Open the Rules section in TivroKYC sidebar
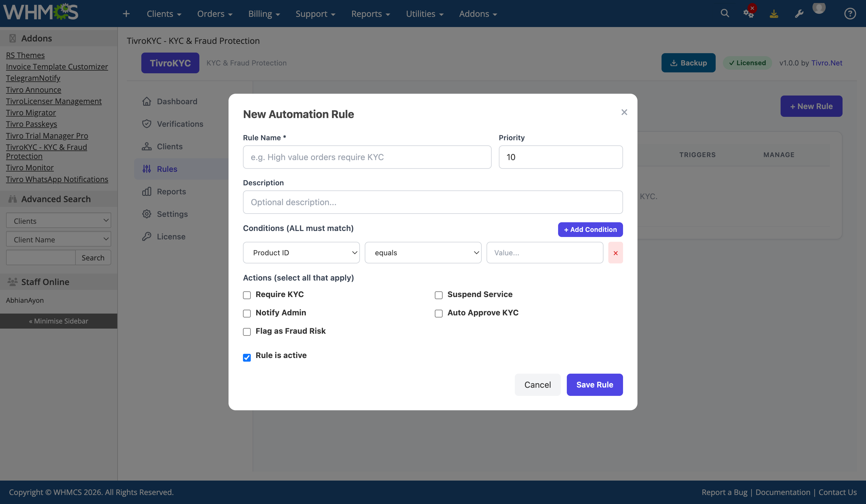This screenshot has width=866, height=504. point(167,169)
